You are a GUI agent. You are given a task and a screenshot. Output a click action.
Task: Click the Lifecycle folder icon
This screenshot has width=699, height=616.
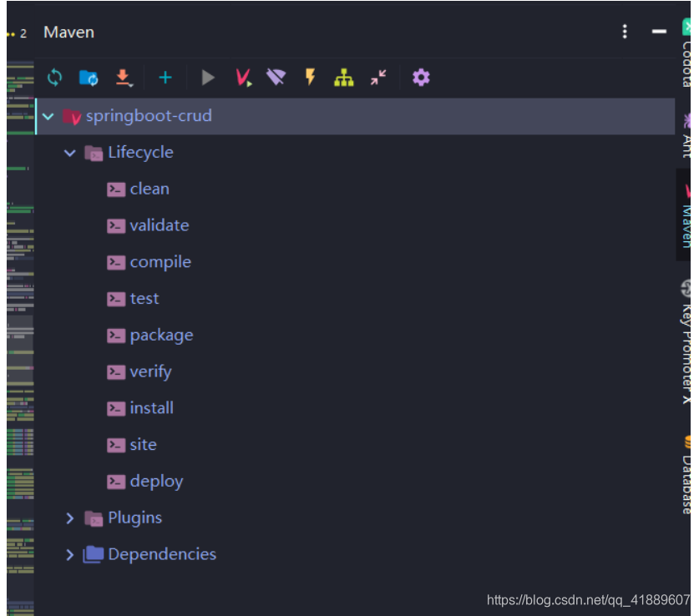coord(94,154)
